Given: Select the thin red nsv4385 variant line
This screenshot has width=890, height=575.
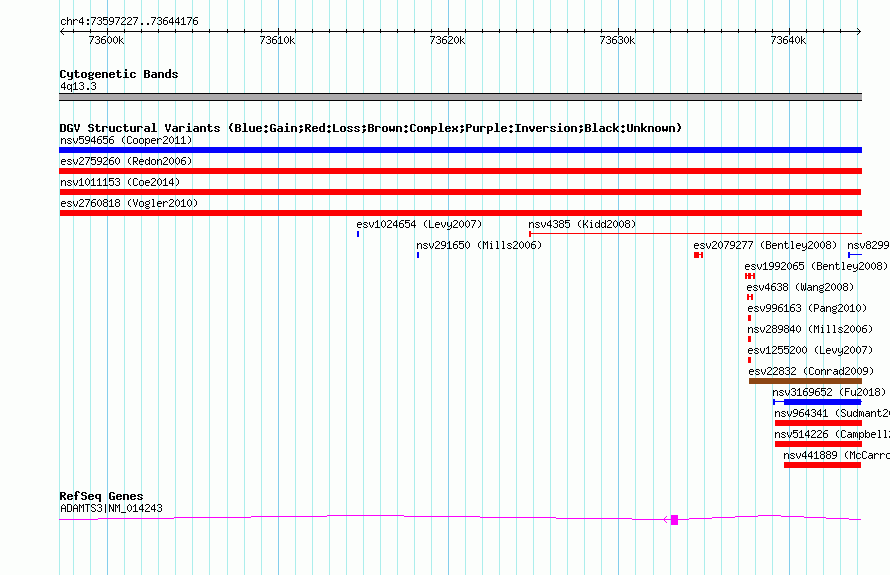Looking at the screenshot, I should click(695, 234).
